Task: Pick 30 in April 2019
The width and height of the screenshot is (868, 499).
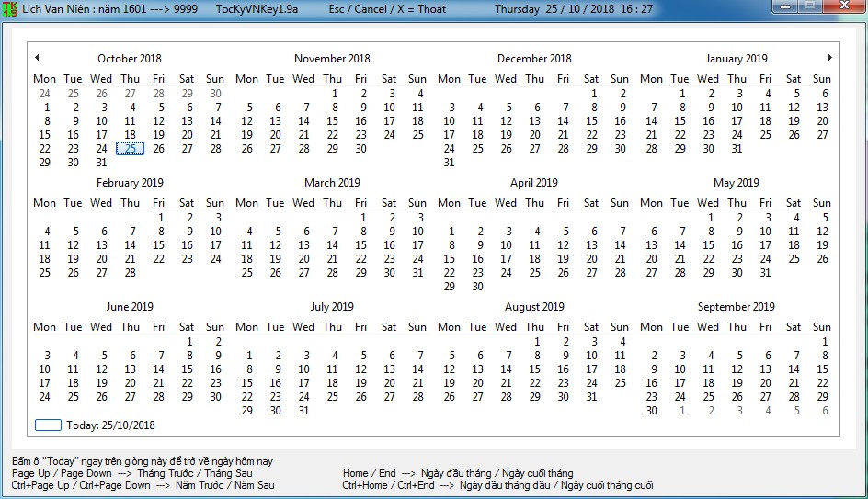Action: pos(478,287)
